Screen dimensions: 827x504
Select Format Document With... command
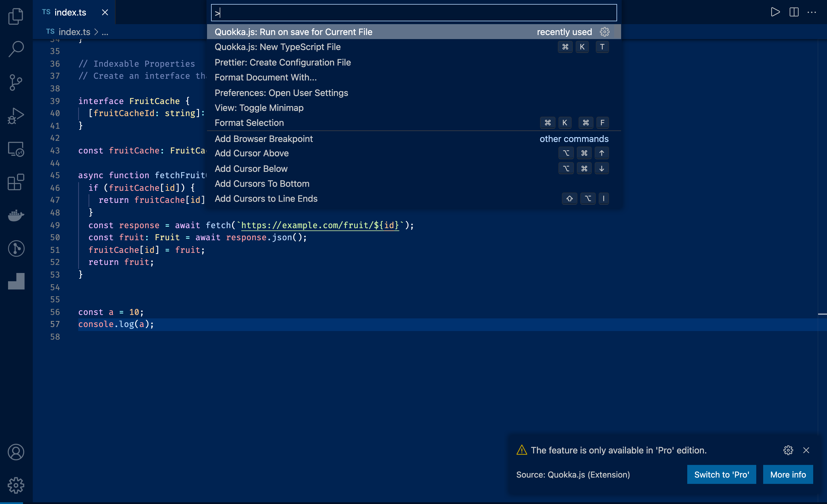click(x=265, y=78)
